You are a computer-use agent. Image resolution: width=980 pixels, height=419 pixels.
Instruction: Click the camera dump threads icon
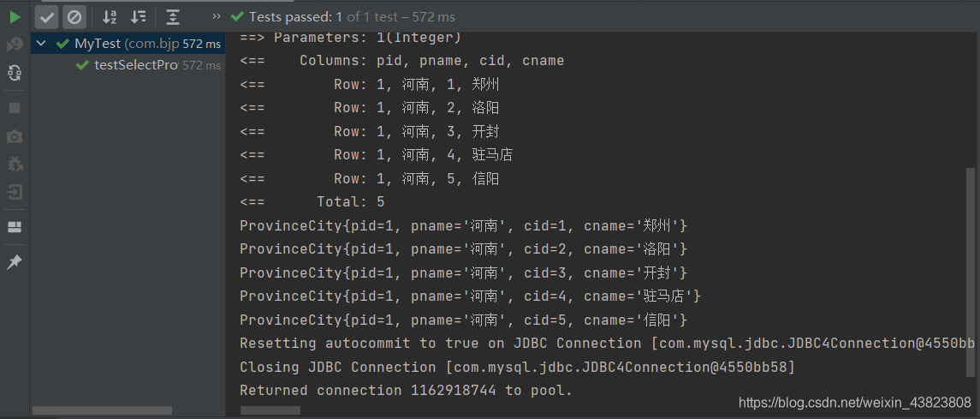coord(15,136)
